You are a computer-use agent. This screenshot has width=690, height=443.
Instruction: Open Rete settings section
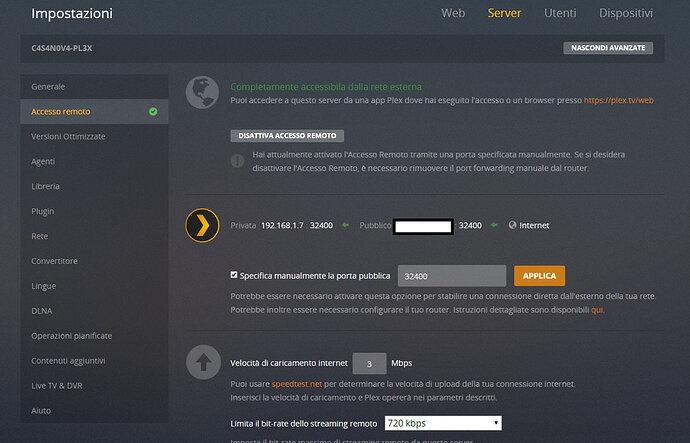pos(94,236)
